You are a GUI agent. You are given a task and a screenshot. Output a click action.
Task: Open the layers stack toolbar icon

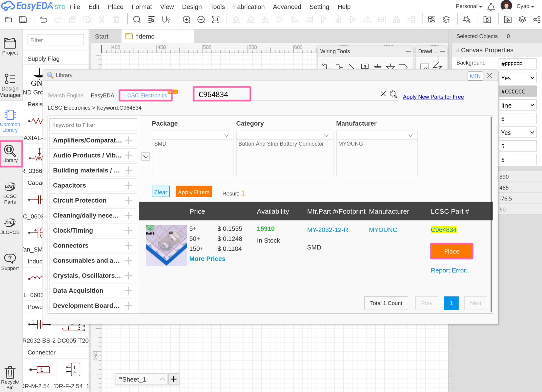click(522, 19)
